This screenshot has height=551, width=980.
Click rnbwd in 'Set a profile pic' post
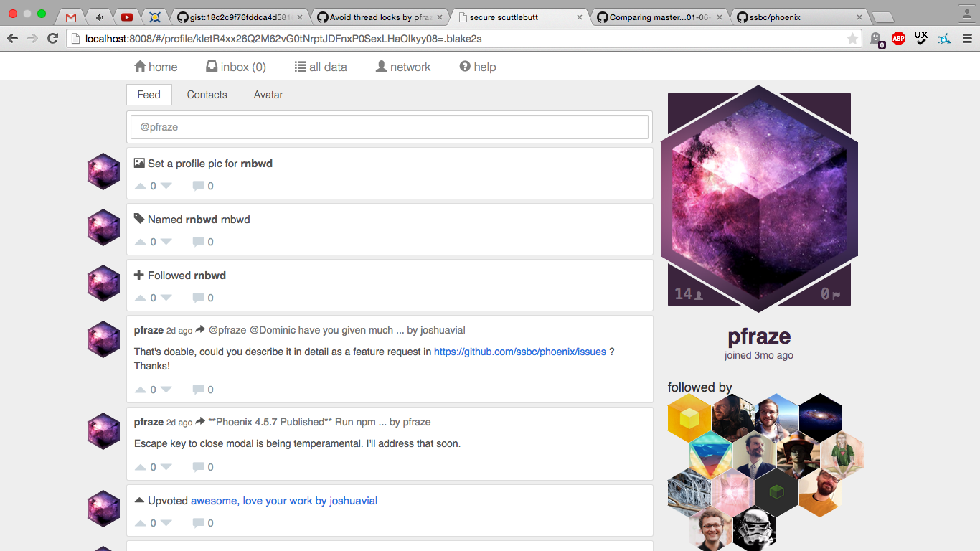257,164
